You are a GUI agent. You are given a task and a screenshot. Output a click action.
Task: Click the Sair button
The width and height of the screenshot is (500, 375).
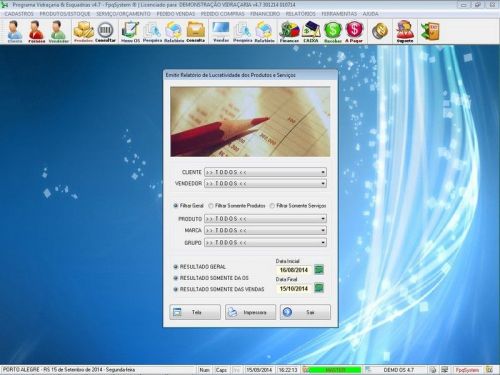tap(305, 312)
